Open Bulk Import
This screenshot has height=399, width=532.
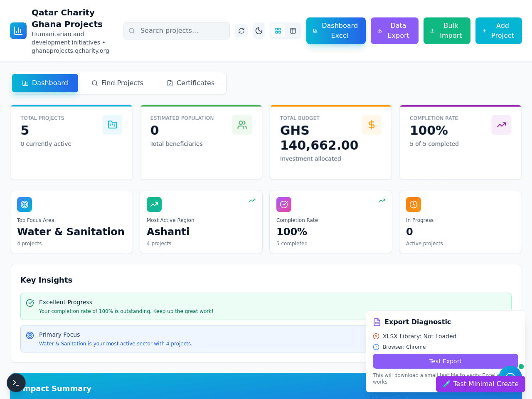point(447,31)
